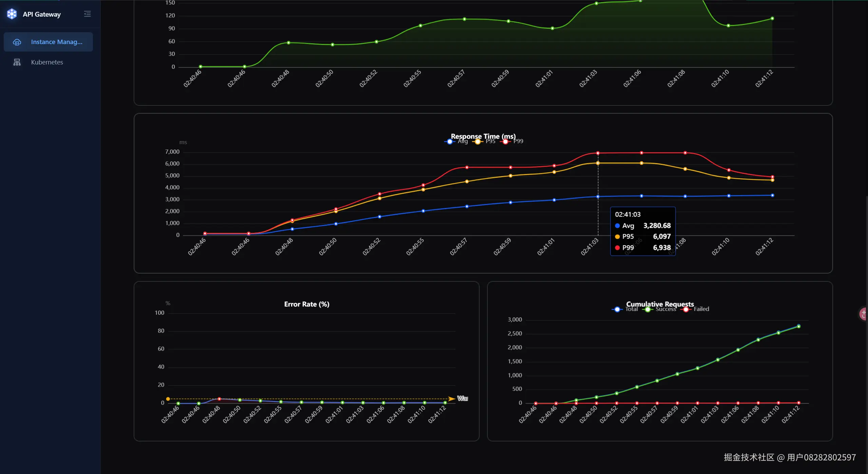The height and width of the screenshot is (474, 868).
Task: Click the green point at 02:41:10 in top chart
Action: point(728,26)
